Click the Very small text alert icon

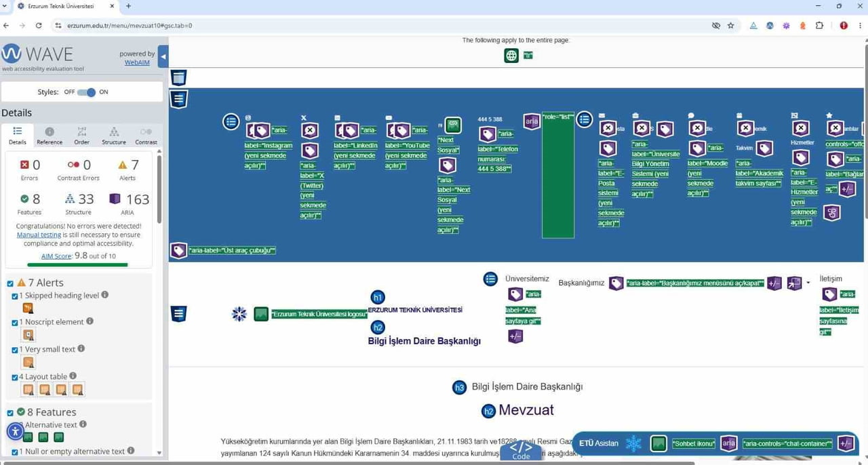(x=28, y=362)
